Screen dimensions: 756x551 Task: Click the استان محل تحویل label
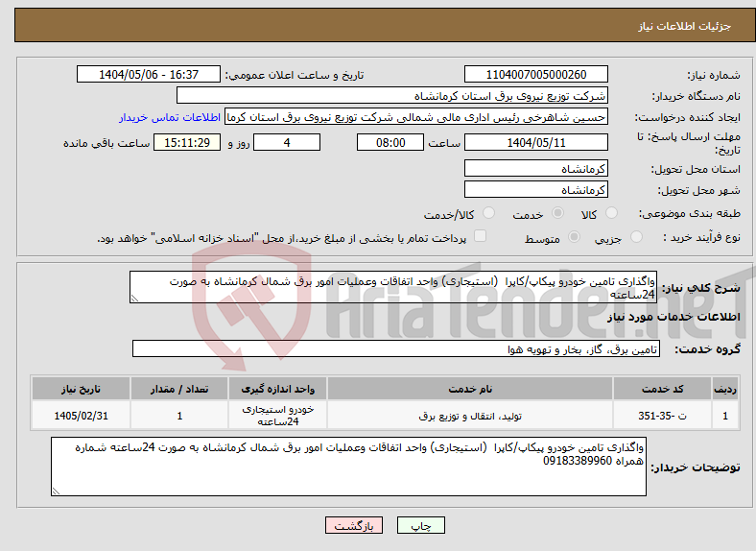(696, 169)
